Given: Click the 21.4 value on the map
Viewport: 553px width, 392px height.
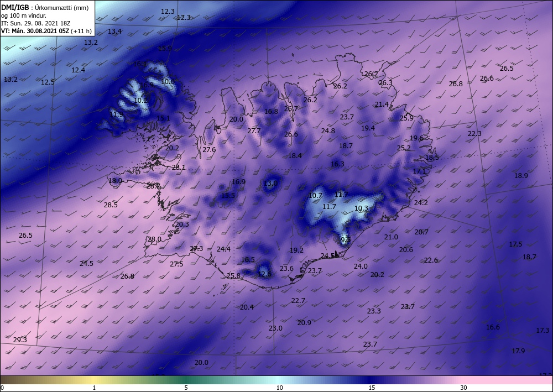Looking at the screenshot, I should coord(382,104).
